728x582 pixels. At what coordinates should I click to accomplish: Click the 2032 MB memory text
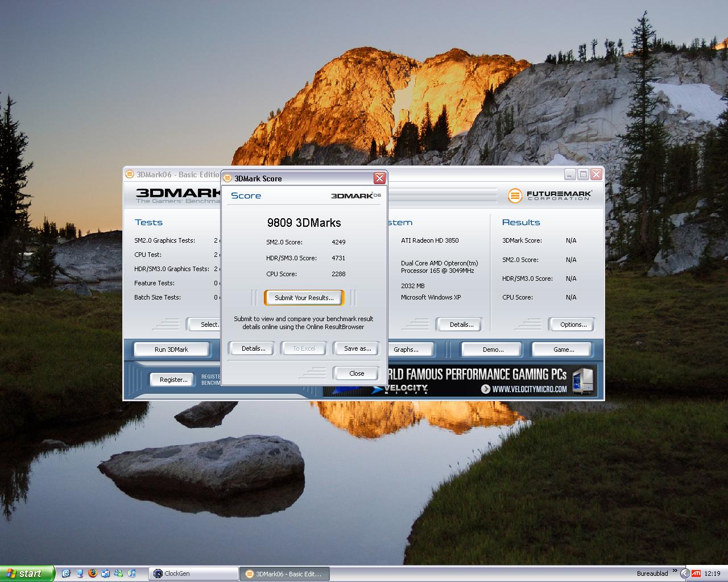coord(412,286)
